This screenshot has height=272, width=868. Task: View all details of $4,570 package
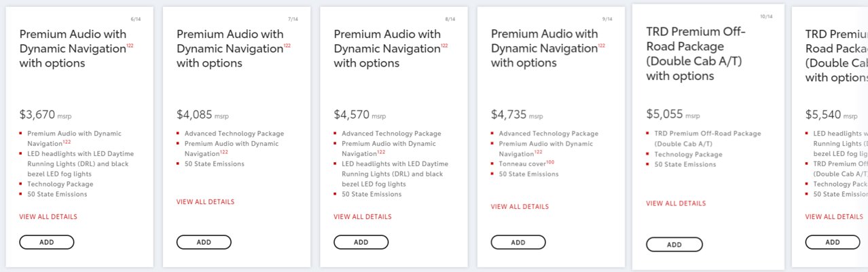coord(363,217)
